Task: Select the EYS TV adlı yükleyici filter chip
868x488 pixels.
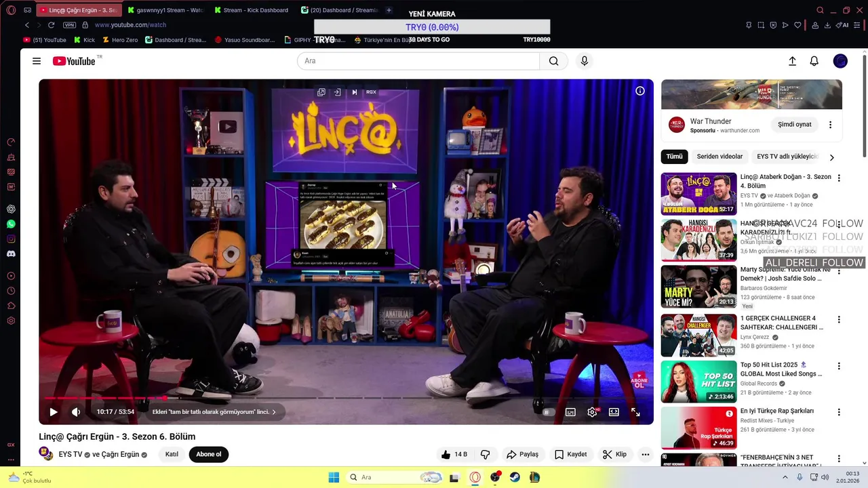Action: click(x=787, y=157)
